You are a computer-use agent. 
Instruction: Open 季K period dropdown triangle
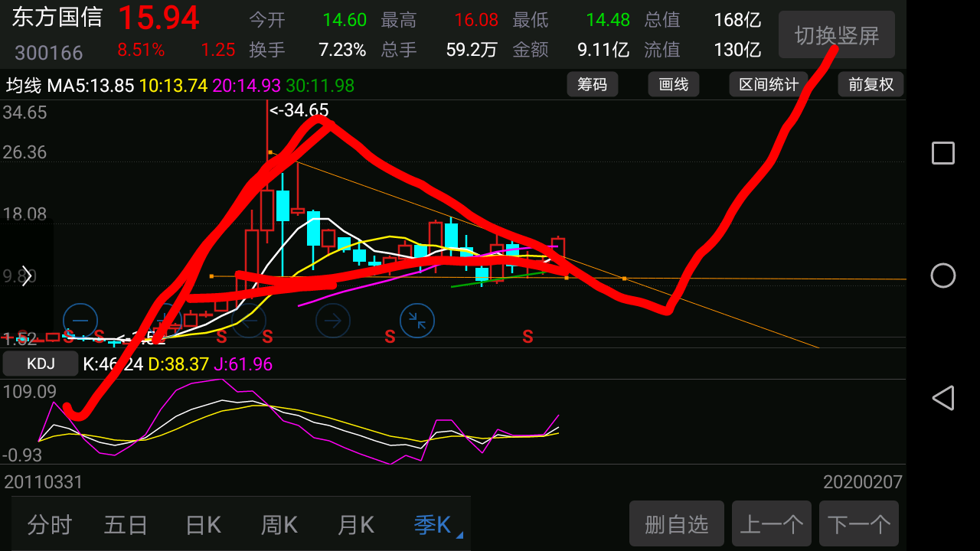point(459,536)
